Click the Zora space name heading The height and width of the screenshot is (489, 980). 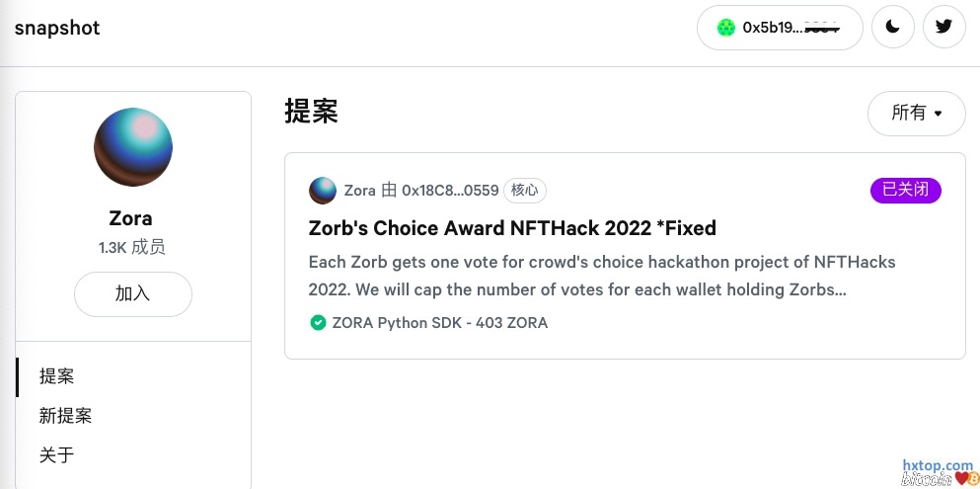(x=130, y=218)
